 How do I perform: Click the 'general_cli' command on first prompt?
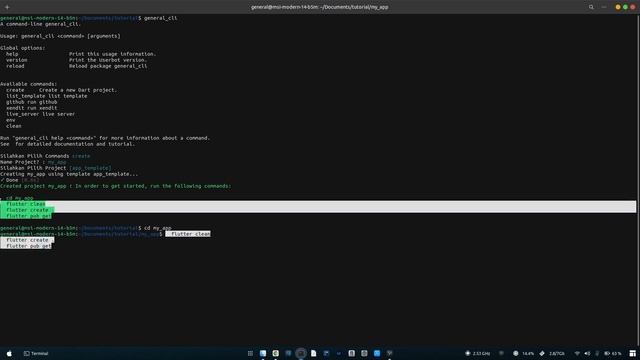pyautogui.click(x=160, y=18)
